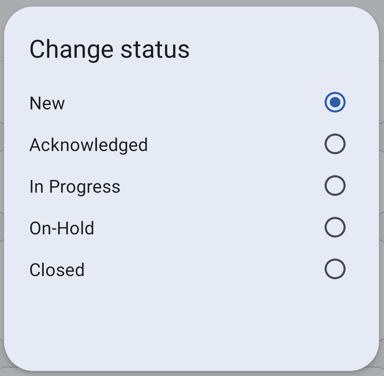384x376 pixels.
Task: Choose the In Progress radio button
Action: pos(335,186)
